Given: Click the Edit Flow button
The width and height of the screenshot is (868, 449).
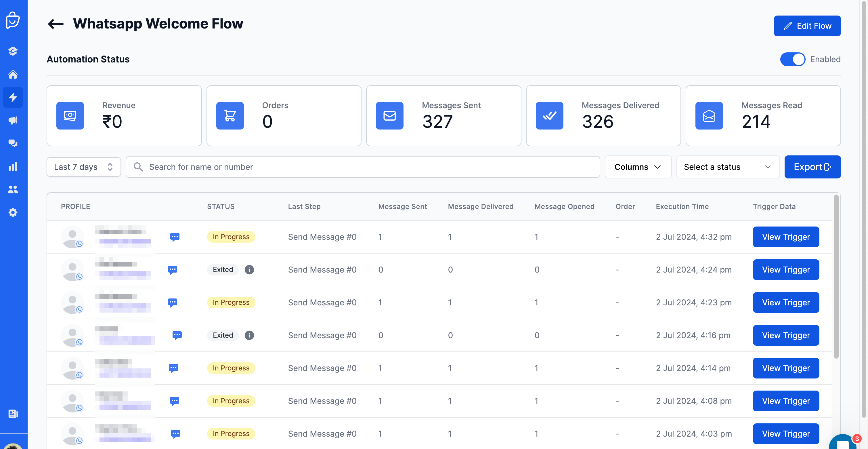Looking at the screenshot, I should (x=807, y=26).
